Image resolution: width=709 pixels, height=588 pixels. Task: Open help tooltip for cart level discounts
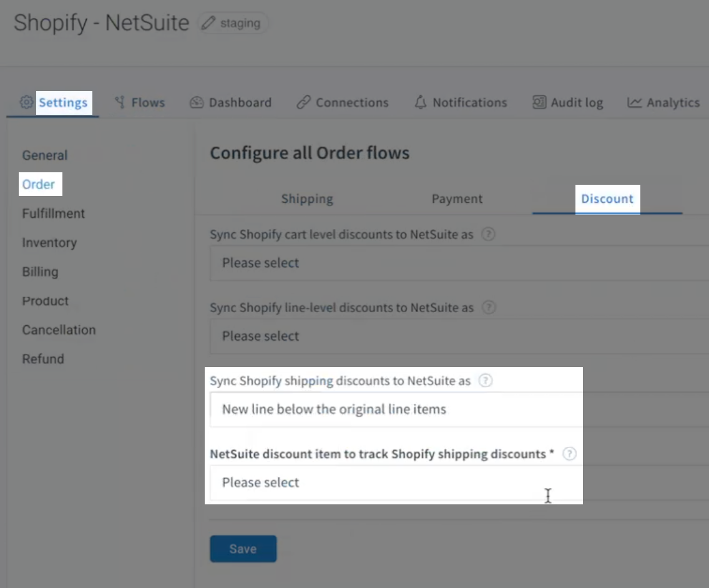[x=489, y=234]
